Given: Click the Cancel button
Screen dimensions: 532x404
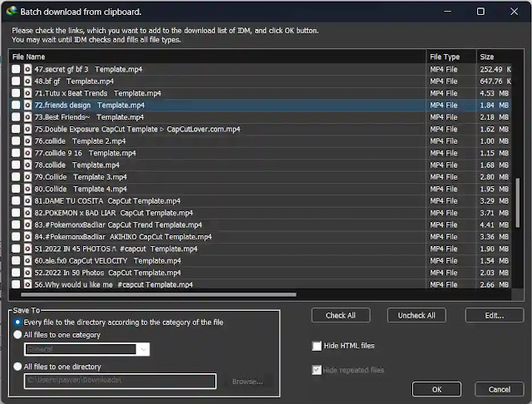Looking at the screenshot, I should point(499,389).
